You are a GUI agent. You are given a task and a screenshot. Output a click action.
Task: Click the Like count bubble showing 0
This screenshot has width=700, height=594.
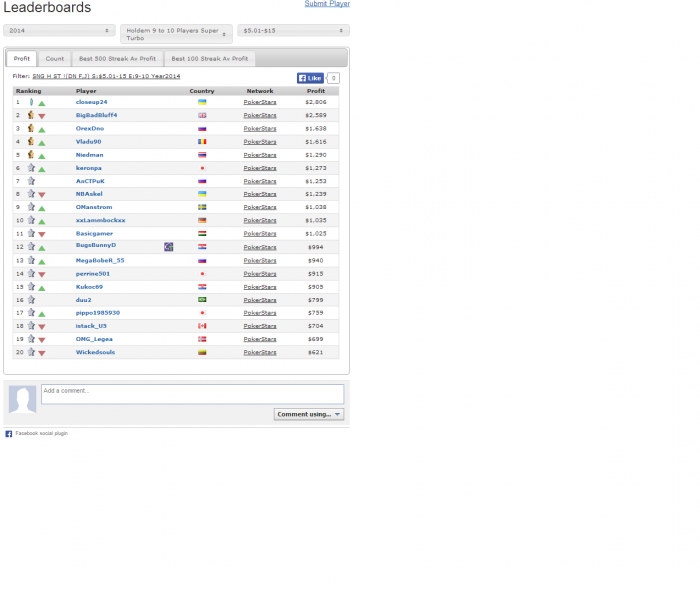(x=333, y=78)
